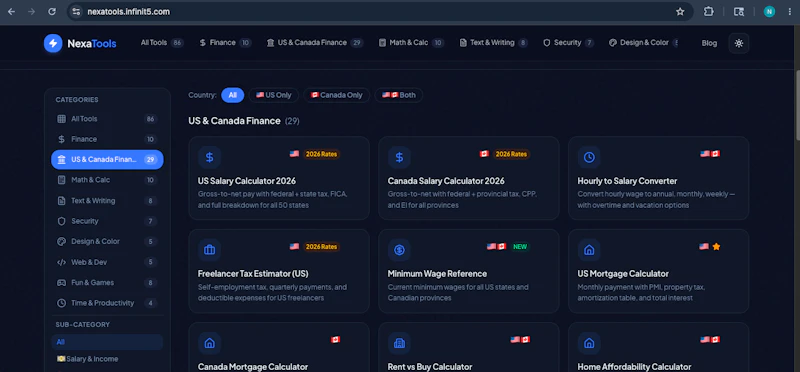Select Security sidebar category
Screen dimensions: 800x372
[107, 221]
